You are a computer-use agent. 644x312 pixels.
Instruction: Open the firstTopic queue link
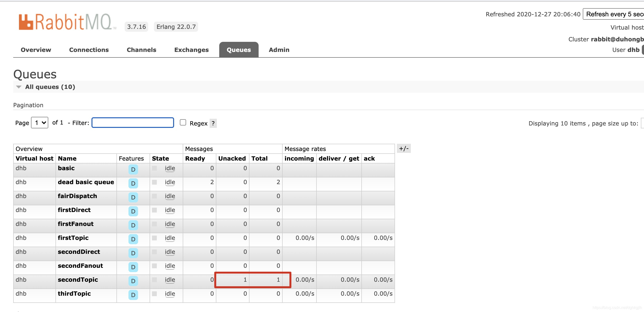point(73,238)
